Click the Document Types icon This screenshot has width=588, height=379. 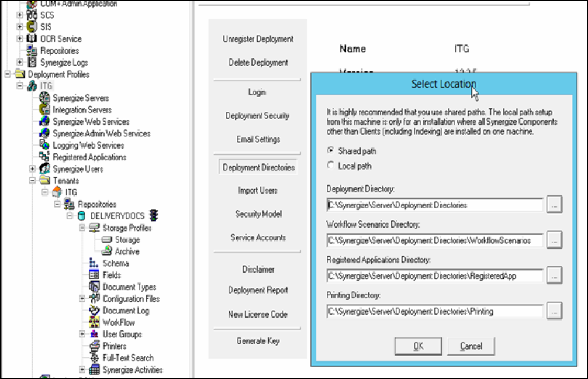94,287
